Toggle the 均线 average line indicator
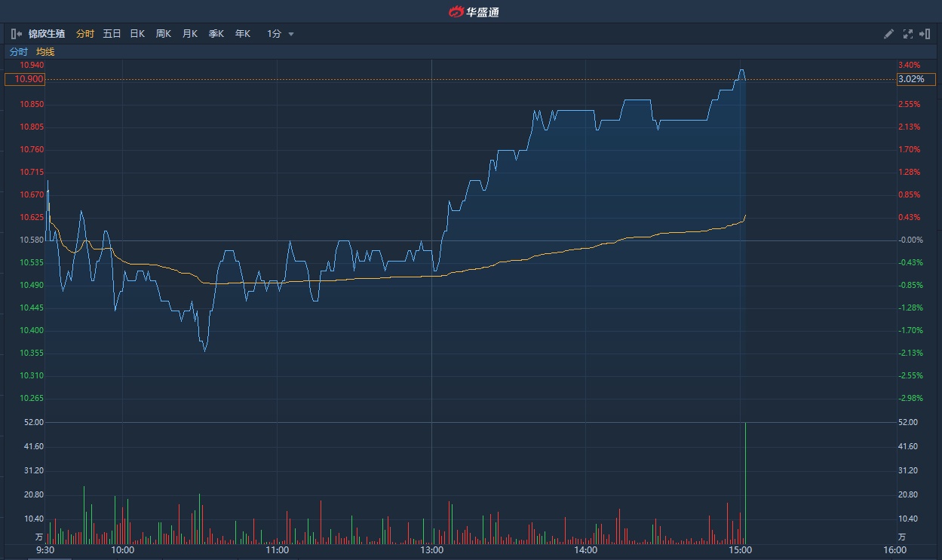Image resolution: width=942 pixels, height=560 pixels. pyautogui.click(x=45, y=52)
